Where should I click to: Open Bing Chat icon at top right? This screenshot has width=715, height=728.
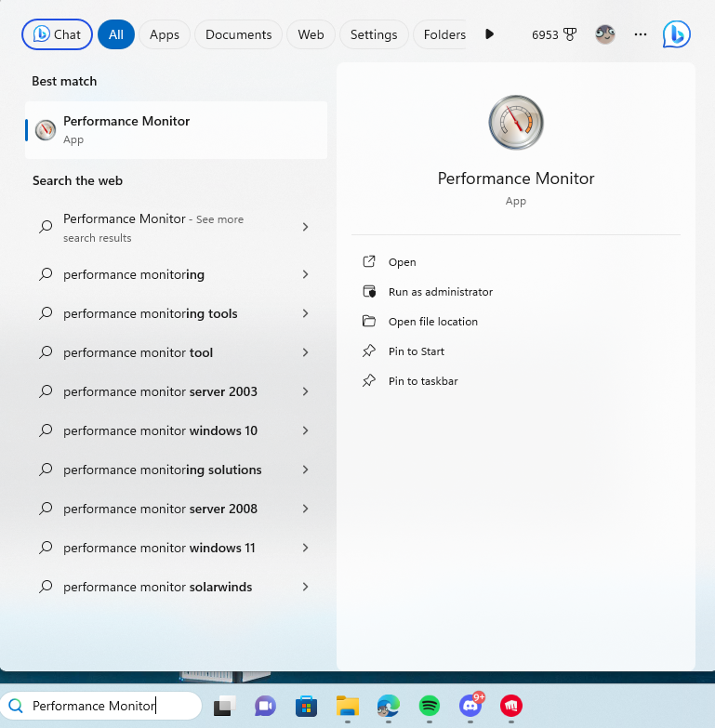tap(676, 34)
